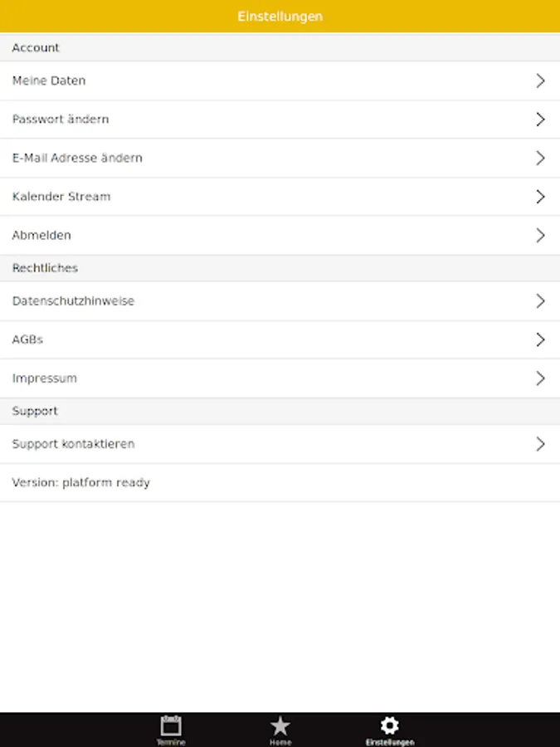The width and height of the screenshot is (560, 747).
Task: Select Passwort ändern option
Action: 61,120
